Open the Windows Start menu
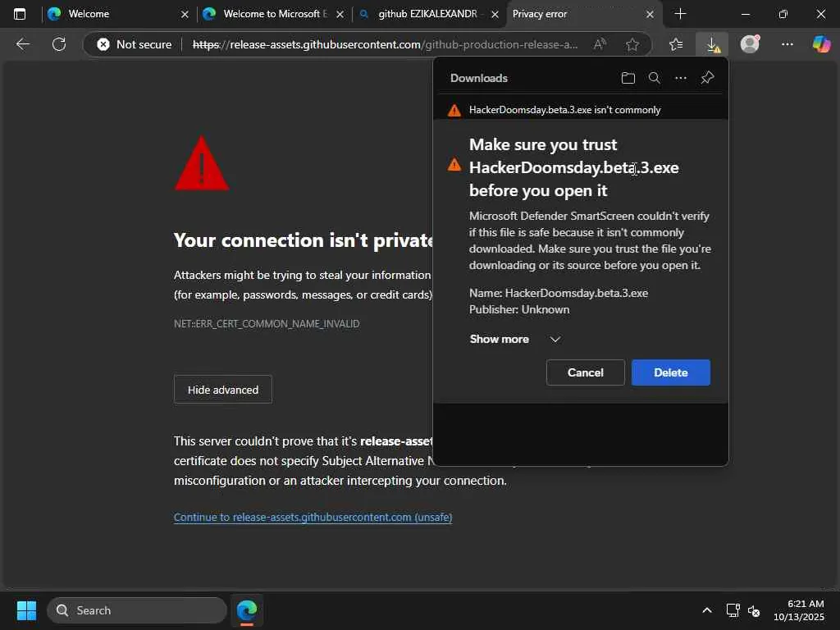This screenshot has width=840, height=630. pos(26,610)
